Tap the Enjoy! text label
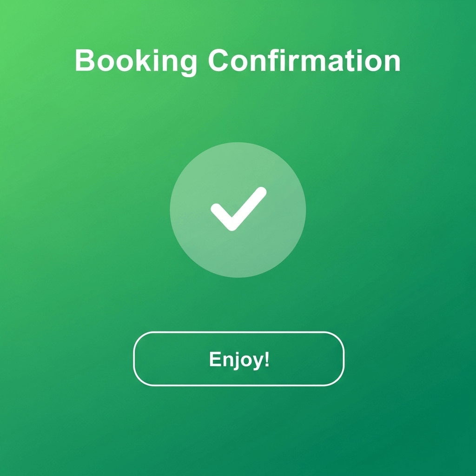Screen dimensions: 476x476 click(x=239, y=360)
